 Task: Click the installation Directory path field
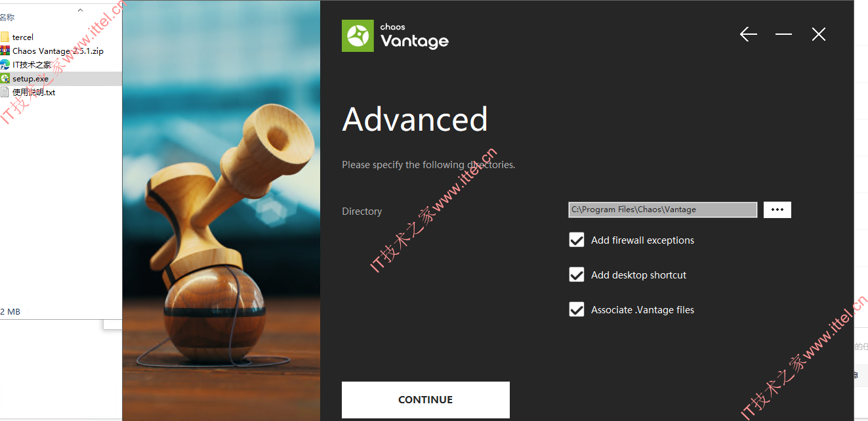point(663,210)
